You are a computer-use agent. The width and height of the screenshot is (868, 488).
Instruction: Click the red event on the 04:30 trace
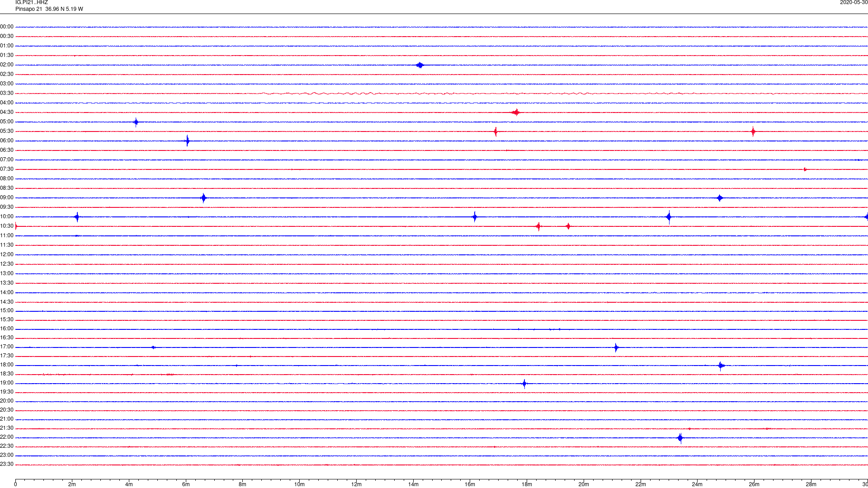[x=516, y=113]
